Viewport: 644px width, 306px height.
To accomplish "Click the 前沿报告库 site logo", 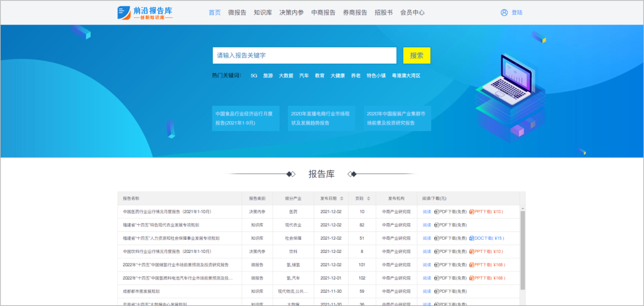I will click(x=145, y=13).
